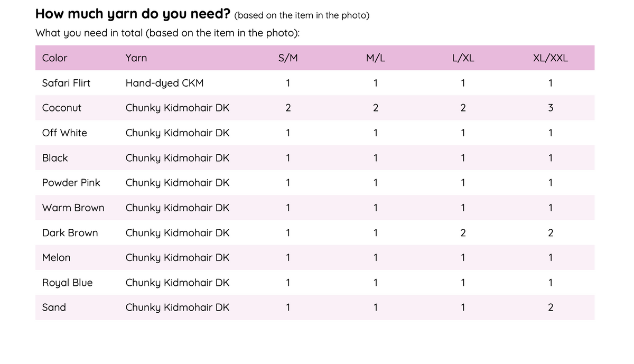Click the S/M size column header
This screenshot has height=364, width=634.
click(288, 58)
